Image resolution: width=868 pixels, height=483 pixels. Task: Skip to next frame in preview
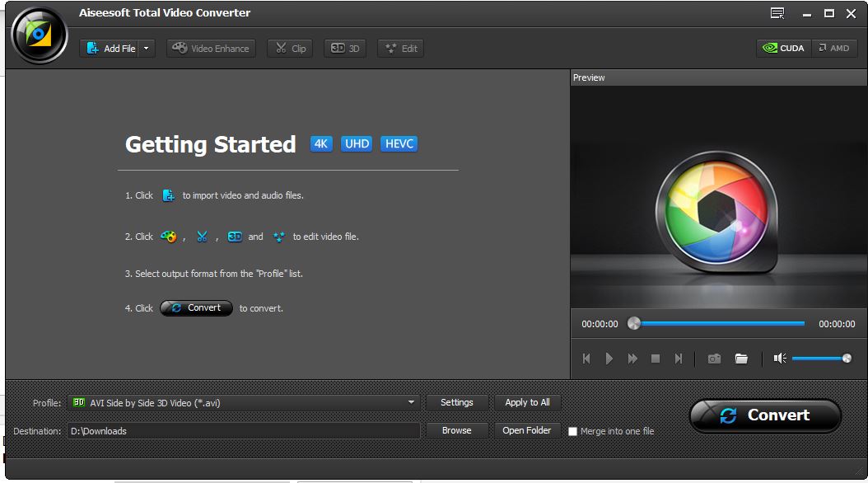click(678, 359)
